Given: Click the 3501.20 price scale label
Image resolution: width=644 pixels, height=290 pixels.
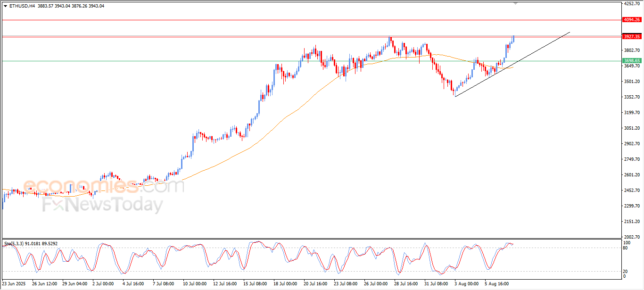Looking at the screenshot, I should [632, 82].
